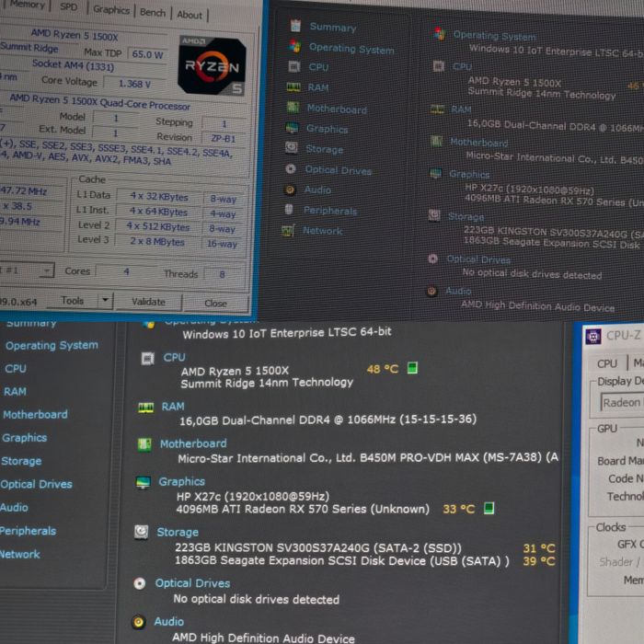Click the Storage drive icon in the top Speccy sidebar

click(292, 147)
